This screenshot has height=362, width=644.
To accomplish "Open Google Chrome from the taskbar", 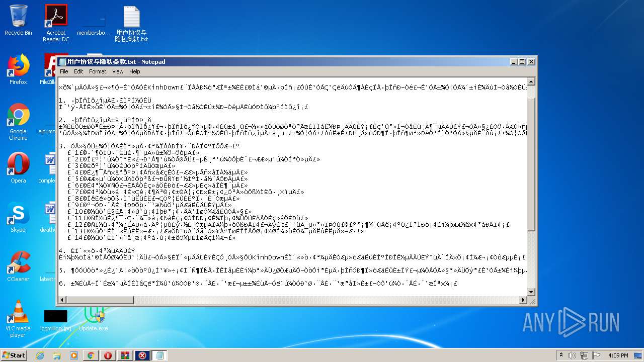I will pyautogui.click(x=91, y=355).
